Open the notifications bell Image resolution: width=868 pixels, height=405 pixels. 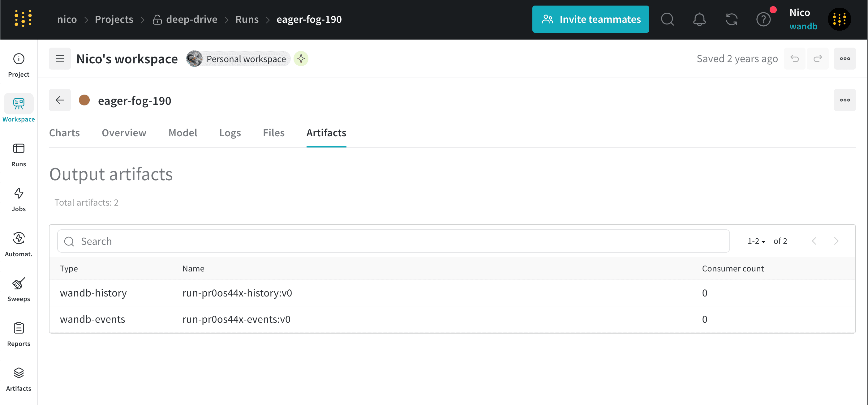699,19
